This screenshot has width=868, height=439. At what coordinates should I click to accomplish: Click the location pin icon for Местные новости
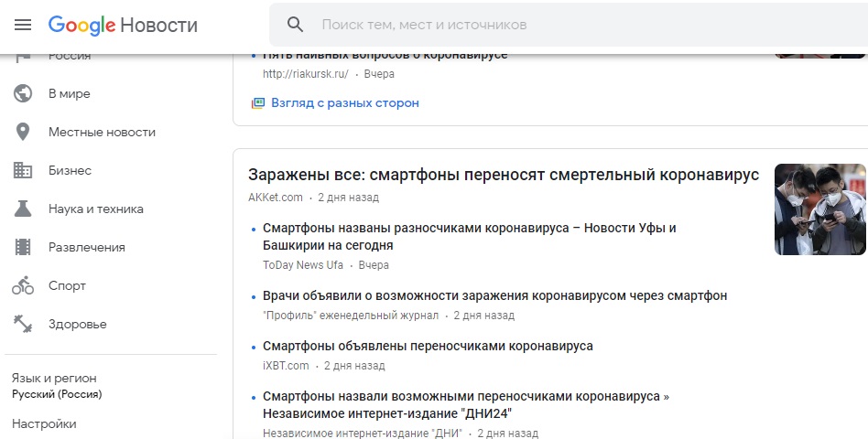pyautogui.click(x=23, y=132)
